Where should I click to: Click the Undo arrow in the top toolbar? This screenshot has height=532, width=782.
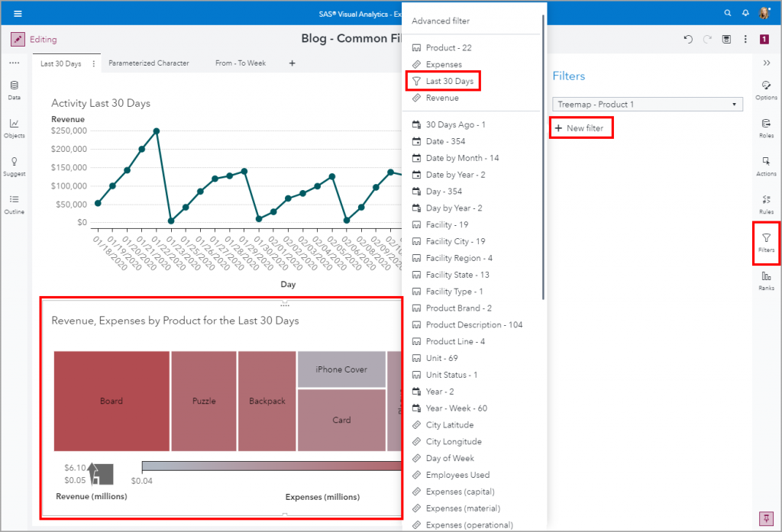[687, 39]
